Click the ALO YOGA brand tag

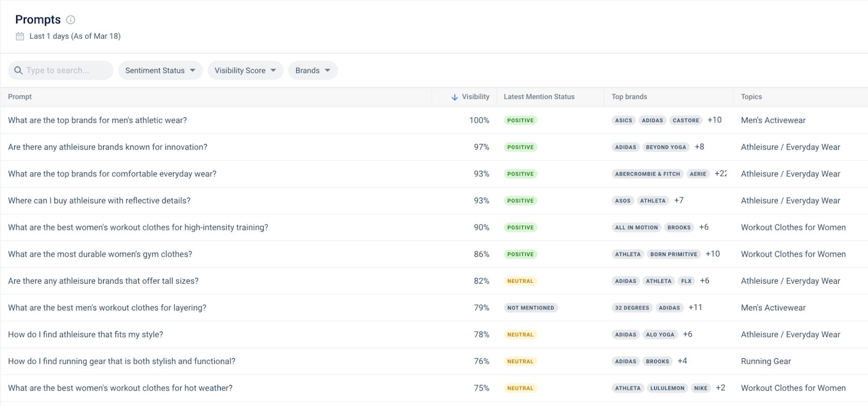pos(660,334)
